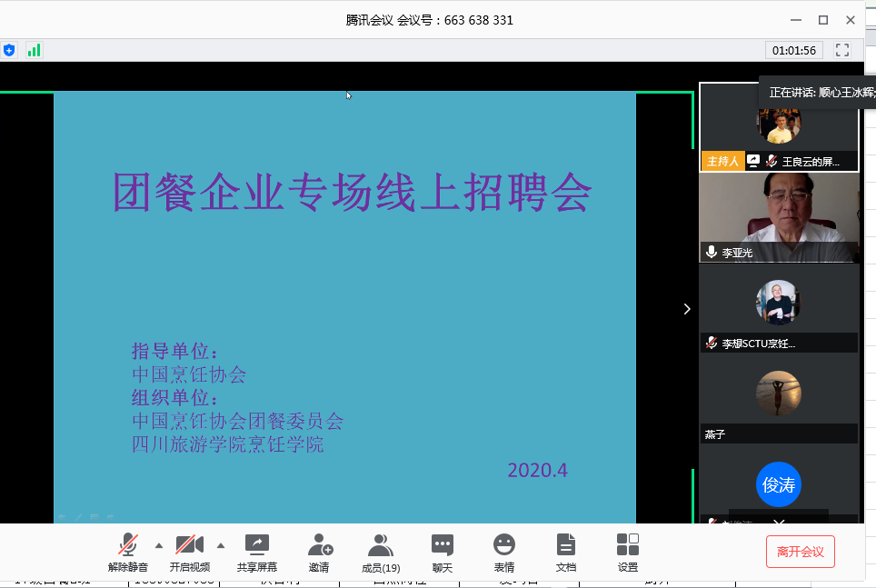Maximize the Tencent Meeting window
This screenshot has height=588, width=876.
pyautogui.click(x=823, y=20)
